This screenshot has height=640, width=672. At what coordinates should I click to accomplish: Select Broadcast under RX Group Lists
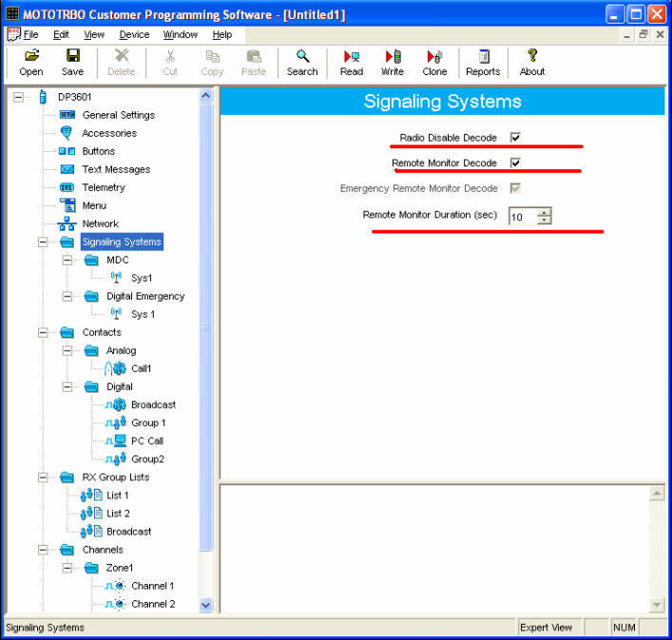[x=129, y=532]
